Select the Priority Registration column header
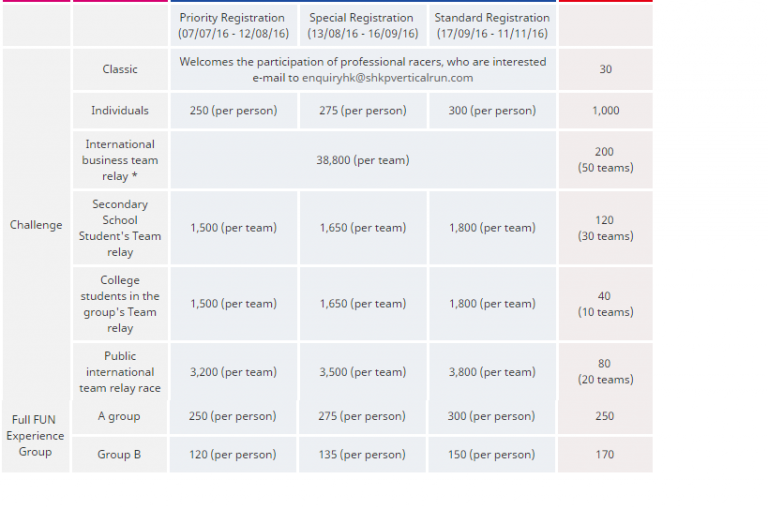The height and width of the screenshot is (509, 768). tap(233, 25)
